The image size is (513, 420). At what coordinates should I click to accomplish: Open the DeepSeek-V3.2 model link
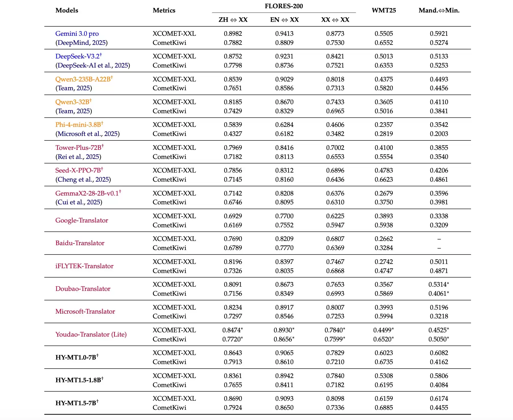tap(77, 56)
